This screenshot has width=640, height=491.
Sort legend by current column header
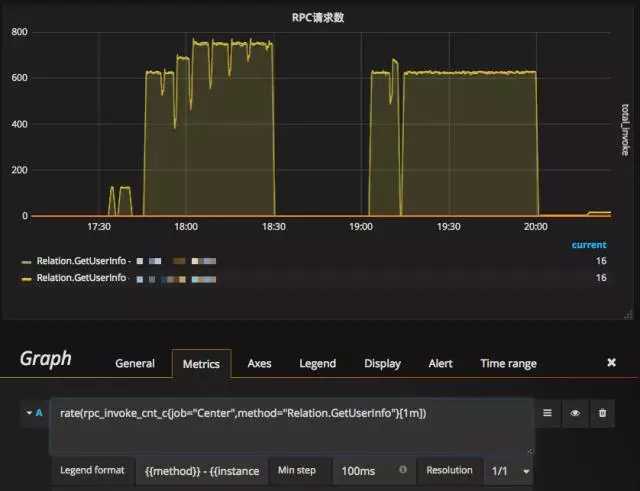tap(589, 245)
